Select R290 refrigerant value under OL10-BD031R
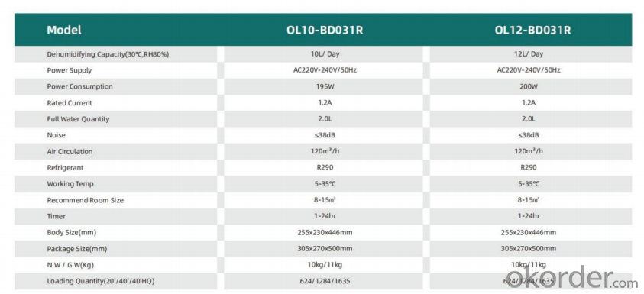Image resolution: width=644 pixels, height=294 pixels. point(325,167)
